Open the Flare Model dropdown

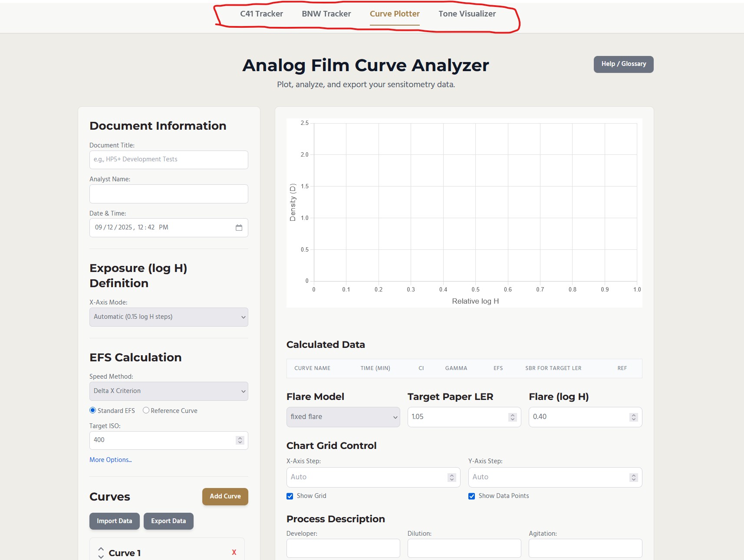(343, 417)
